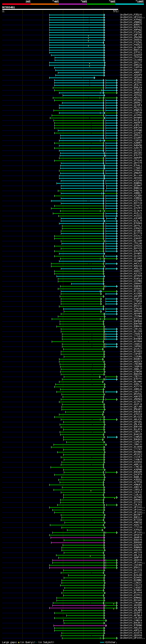Select hit label UniRef100_A5BB92
The height and width of the screenshot is (644, 146).
[131, 22]
